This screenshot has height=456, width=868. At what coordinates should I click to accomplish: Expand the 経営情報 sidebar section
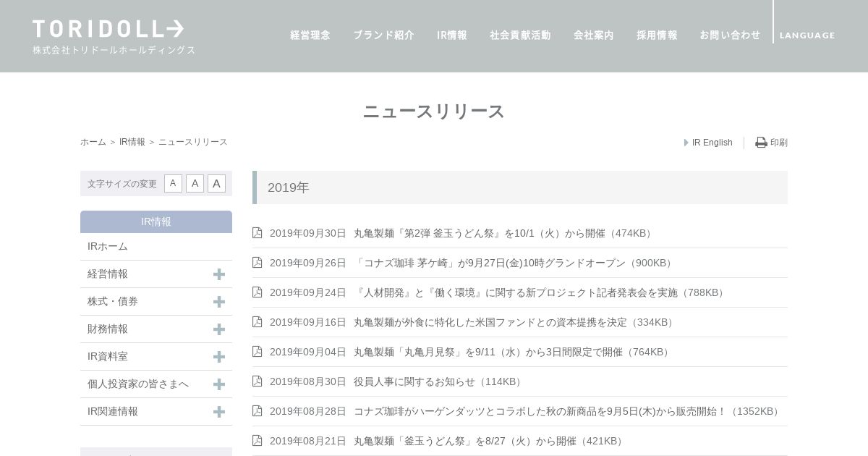point(219,274)
